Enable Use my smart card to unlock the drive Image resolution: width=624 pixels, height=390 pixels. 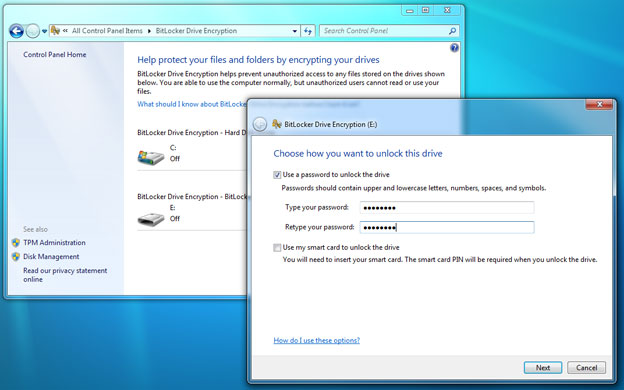point(277,248)
